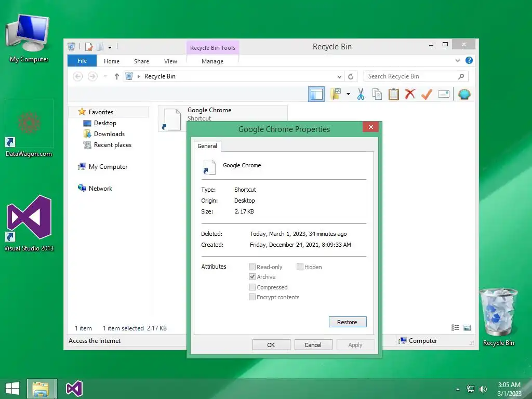This screenshot has width=532, height=399.
Task: Click the Rename toolbar icon
Action: 444,94
